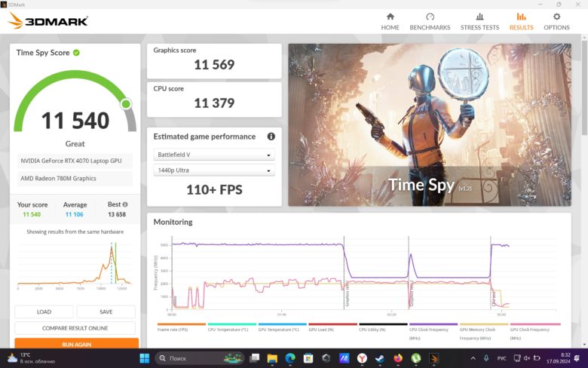Click the volume muted tray icon

pos(526,358)
